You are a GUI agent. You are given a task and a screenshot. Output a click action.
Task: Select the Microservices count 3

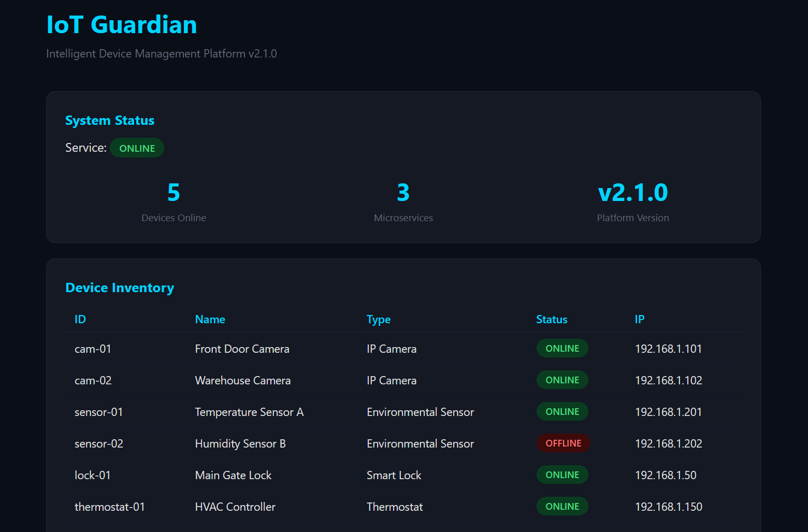point(403,193)
